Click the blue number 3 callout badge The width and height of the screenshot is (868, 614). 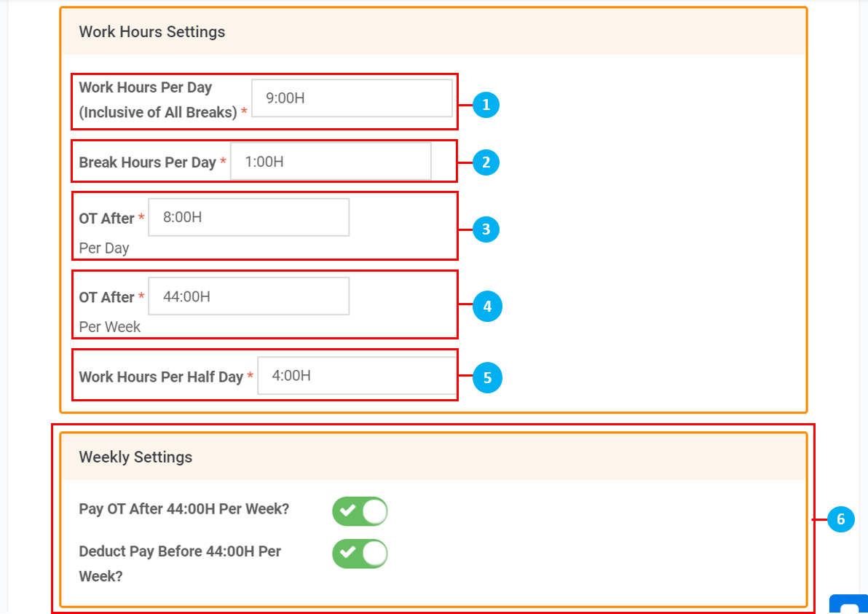[x=486, y=230]
